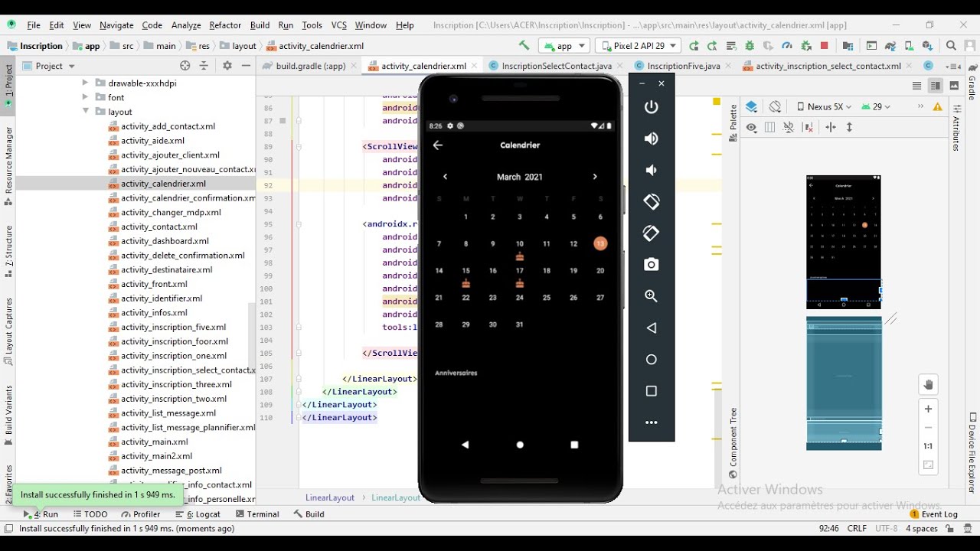
Task: Open the Event Log
Action: pos(934,514)
